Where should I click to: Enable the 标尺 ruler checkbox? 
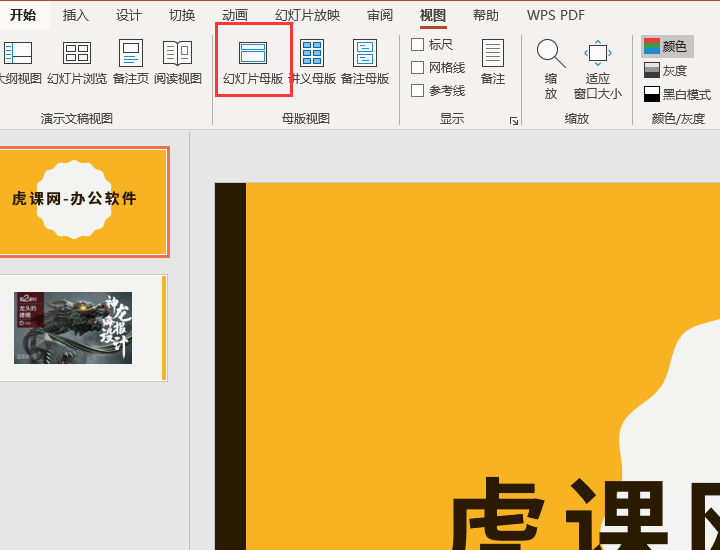(418, 45)
